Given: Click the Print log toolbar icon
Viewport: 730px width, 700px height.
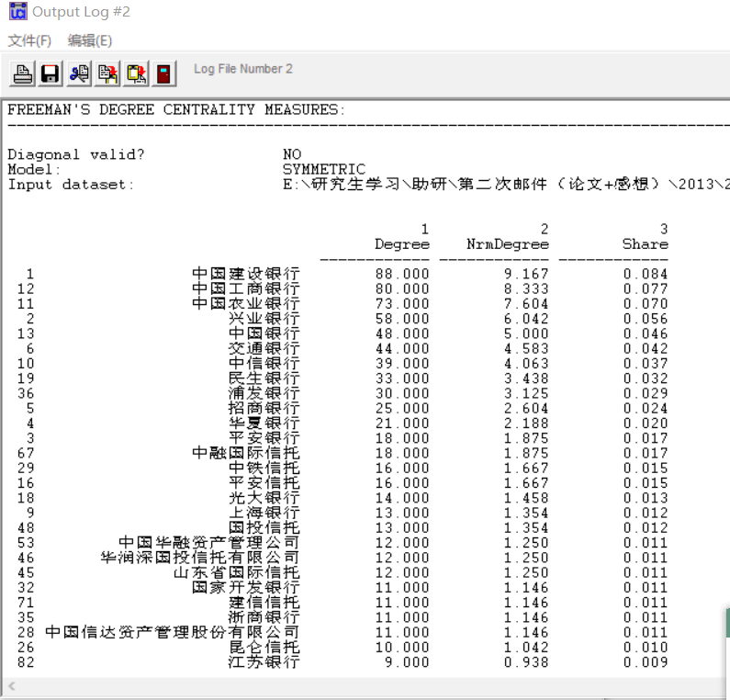Looking at the screenshot, I should click(x=22, y=73).
